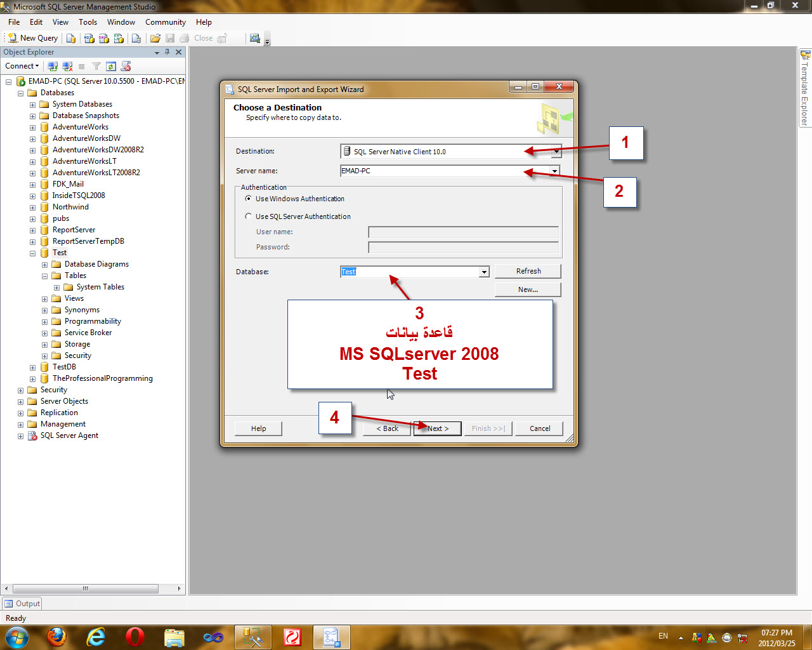The image size is (812, 650).
Task: Click the Refresh icon in Object Explorer toolbar
Action: coord(111,66)
